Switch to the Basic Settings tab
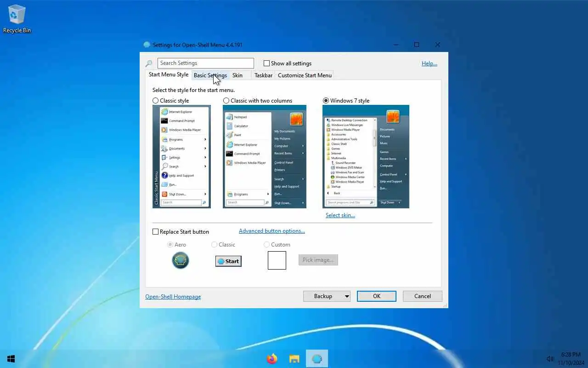 tap(210, 75)
